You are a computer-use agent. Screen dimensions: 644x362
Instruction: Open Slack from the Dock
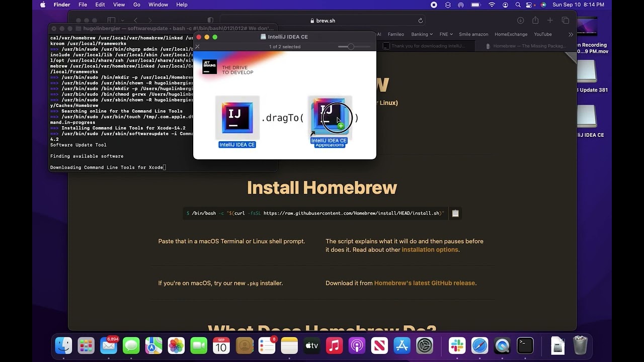point(457,345)
